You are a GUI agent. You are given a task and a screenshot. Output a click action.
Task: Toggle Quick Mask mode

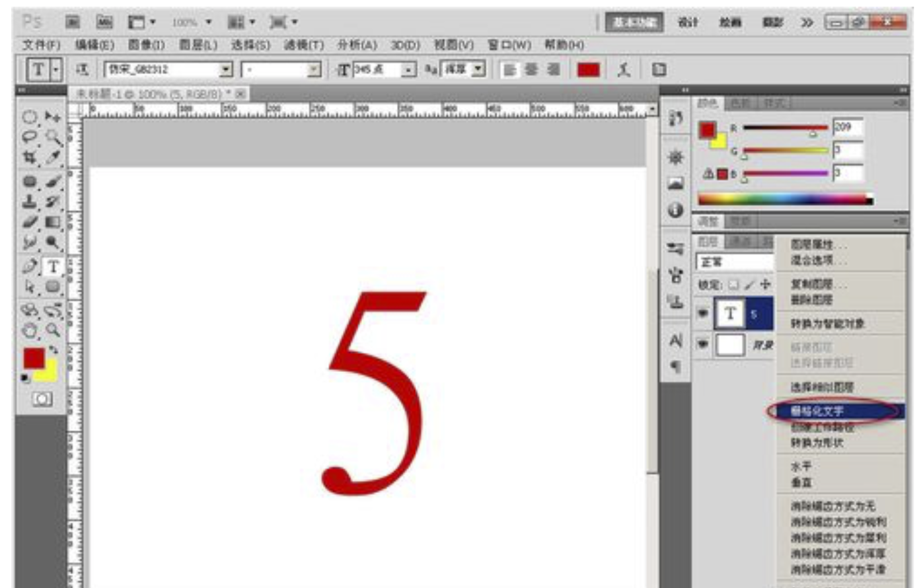coord(42,399)
